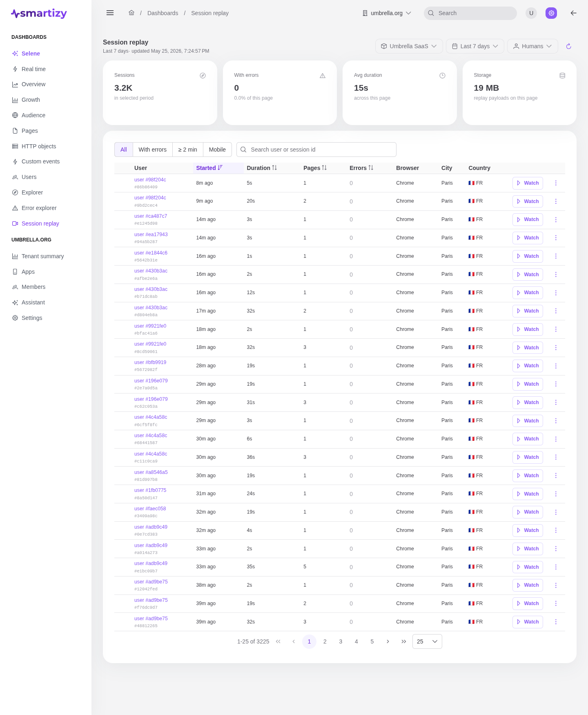Viewport: 588px width, 715px height.
Task: Click the Sessions 3.2K card
Action: (160, 93)
